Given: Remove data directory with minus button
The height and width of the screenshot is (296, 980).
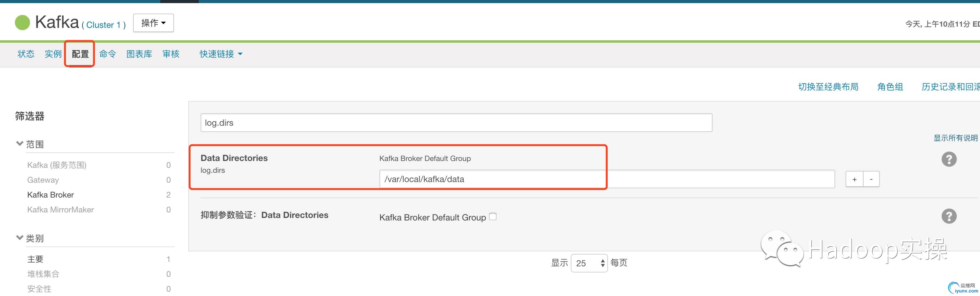Looking at the screenshot, I should click(871, 179).
